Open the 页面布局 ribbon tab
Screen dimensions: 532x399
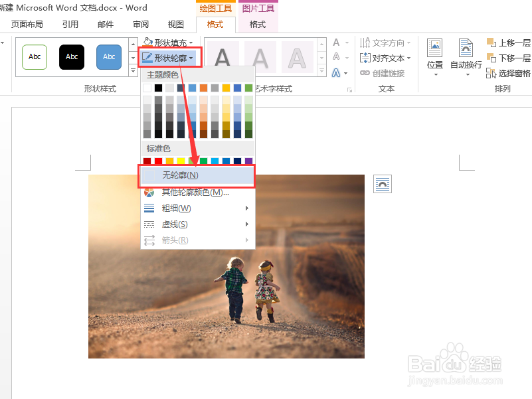[x=27, y=25]
